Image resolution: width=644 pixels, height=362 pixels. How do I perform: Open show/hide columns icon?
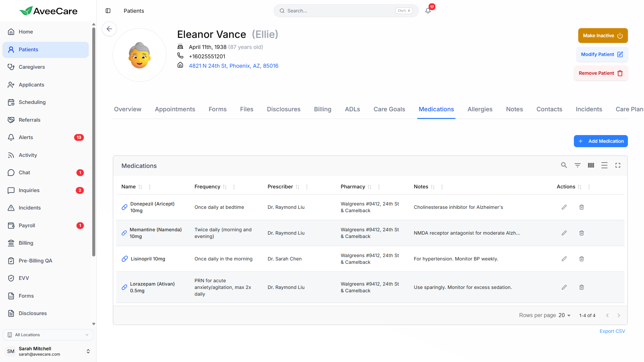(591, 165)
